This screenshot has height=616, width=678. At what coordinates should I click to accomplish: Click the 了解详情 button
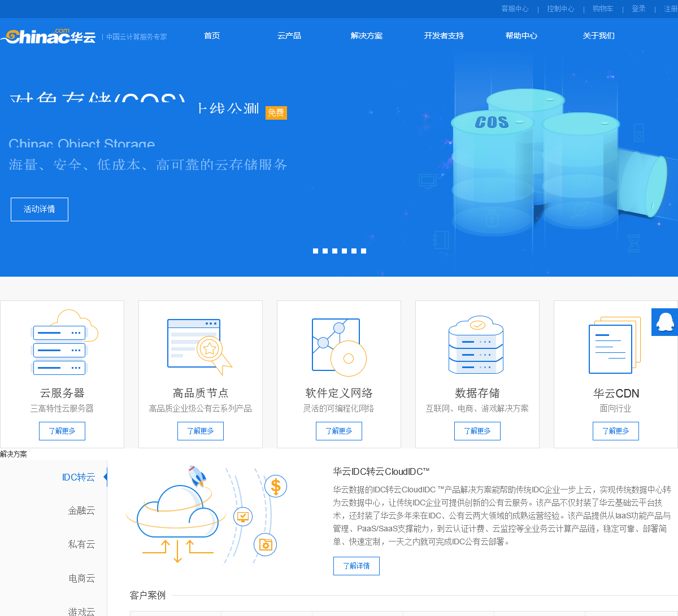[357, 566]
